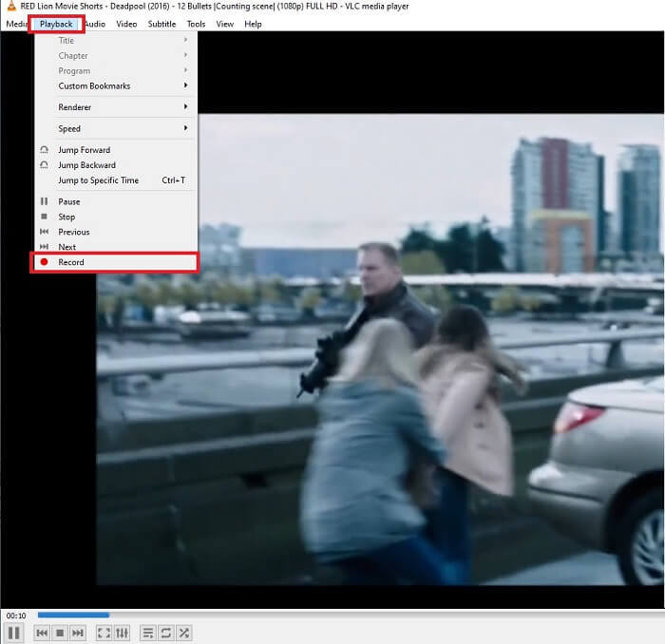Viewport: 665px width, 644px height.
Task: Expand the Speed submenu
Action: pos(116,128)
